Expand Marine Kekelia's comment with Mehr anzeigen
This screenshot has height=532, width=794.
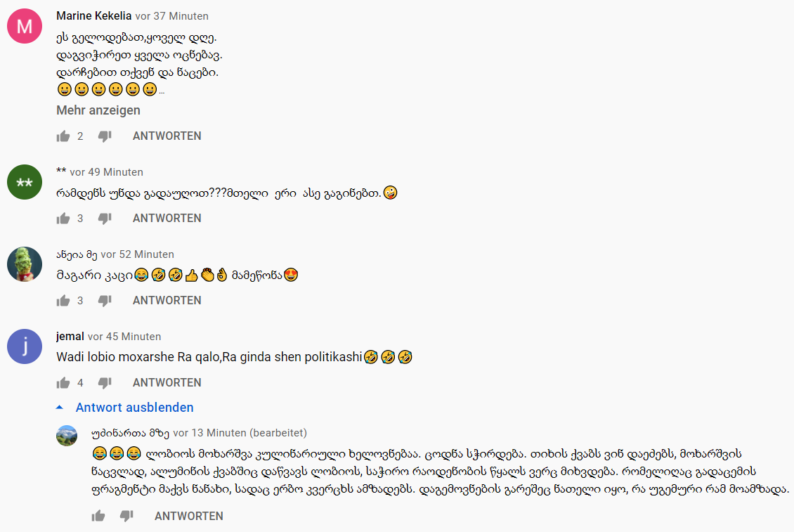98,110
